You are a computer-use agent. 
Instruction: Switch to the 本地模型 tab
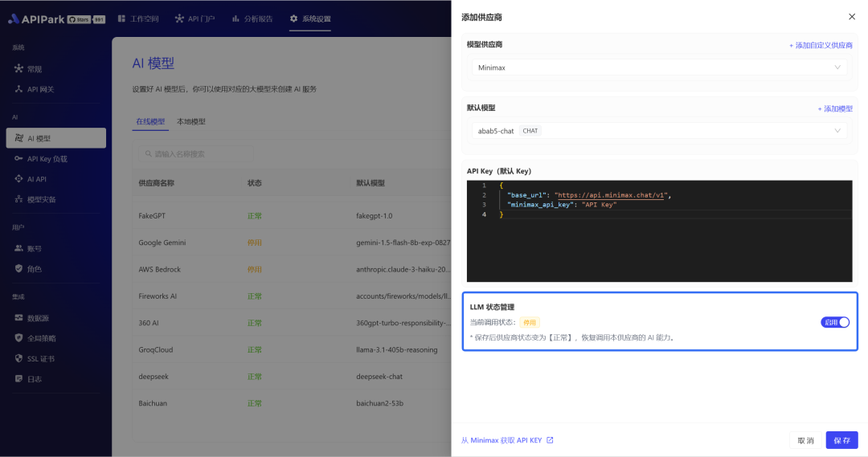pos(191,121)
